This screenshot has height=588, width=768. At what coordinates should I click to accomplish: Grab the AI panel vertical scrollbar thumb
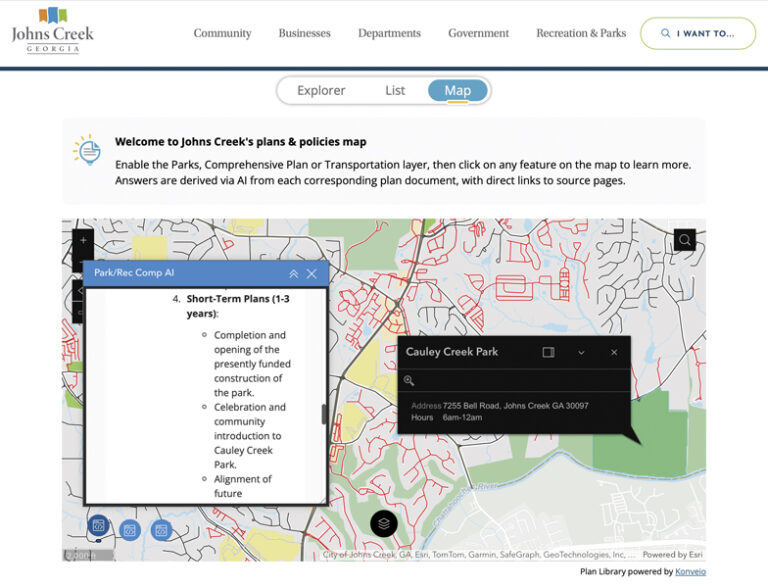[x=324, y=414]
